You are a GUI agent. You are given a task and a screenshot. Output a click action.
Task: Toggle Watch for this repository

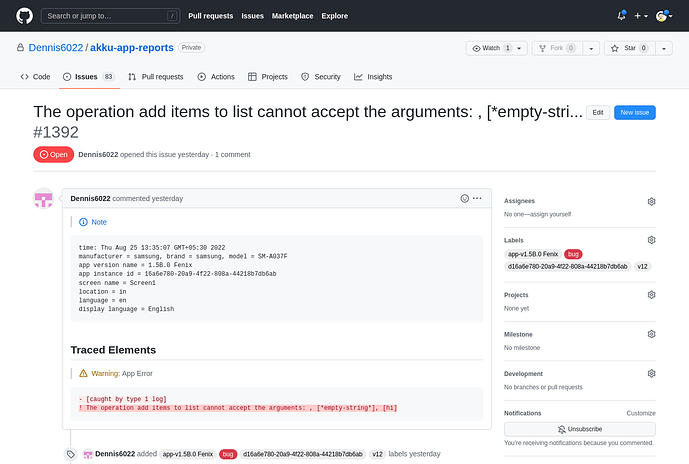(x=490, y=47)
